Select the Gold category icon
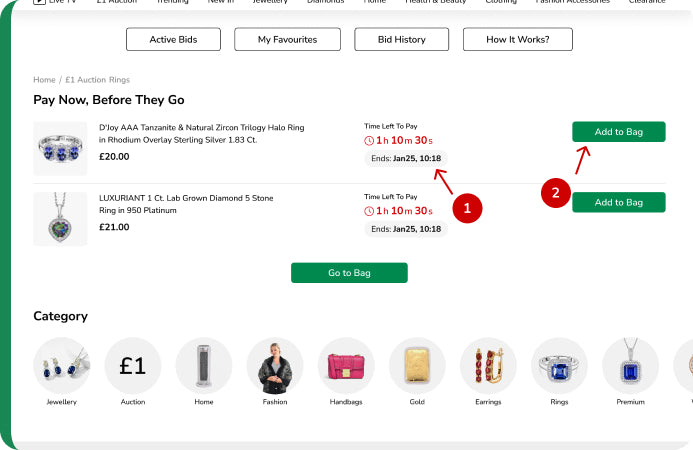 coord(417,366)
